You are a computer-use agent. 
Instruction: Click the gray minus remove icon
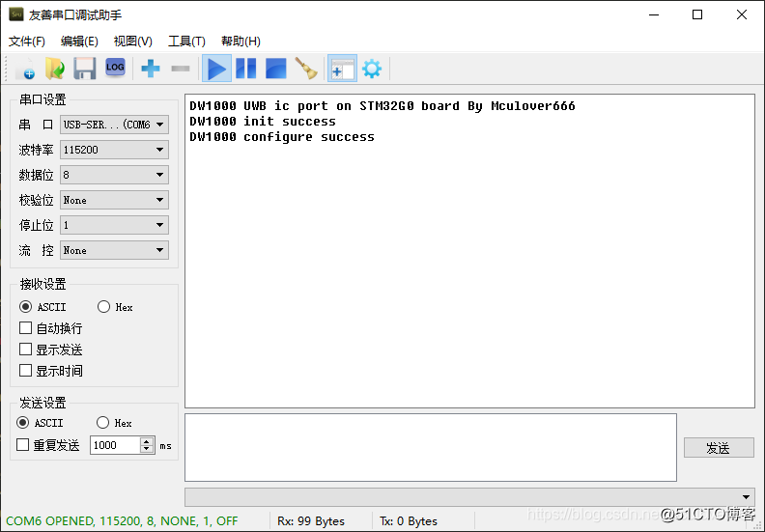[181, 69]
